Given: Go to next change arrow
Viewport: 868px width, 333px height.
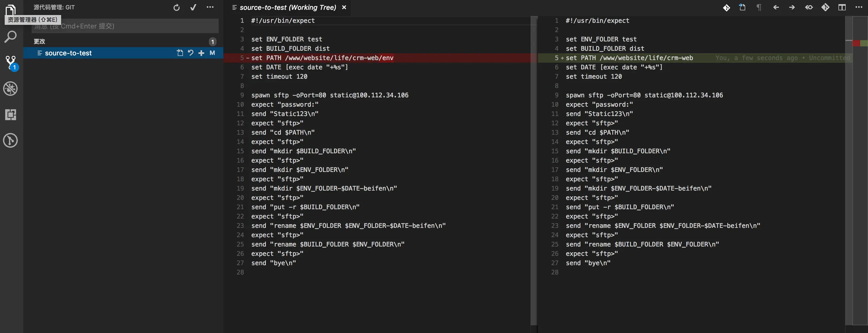Looking at the screenshot, I should (x=792, y=7).
